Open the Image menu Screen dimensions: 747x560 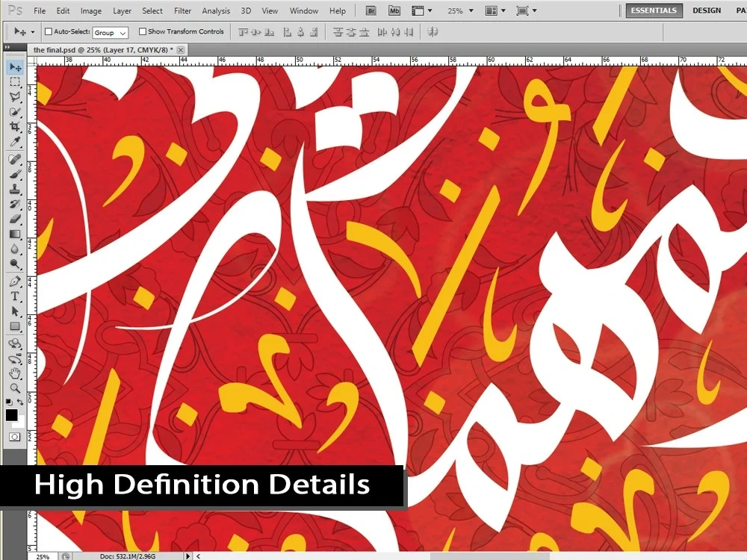(90, 10)
